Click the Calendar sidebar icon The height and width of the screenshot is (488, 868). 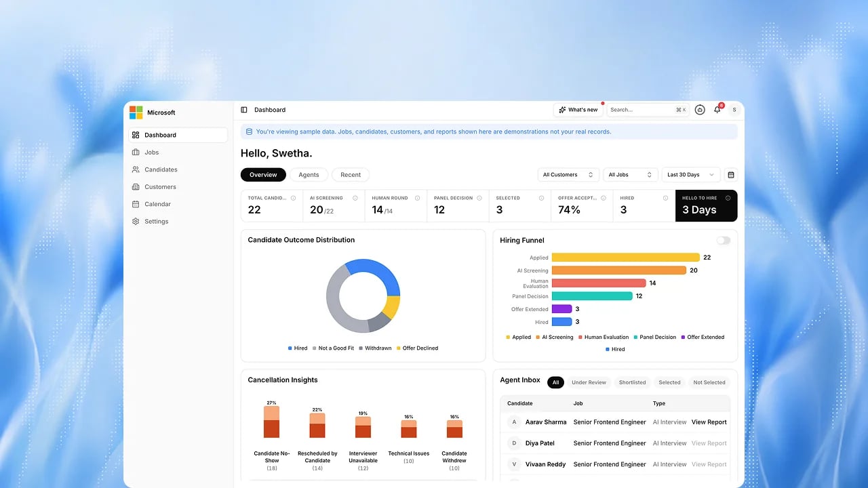pos(136,204)
